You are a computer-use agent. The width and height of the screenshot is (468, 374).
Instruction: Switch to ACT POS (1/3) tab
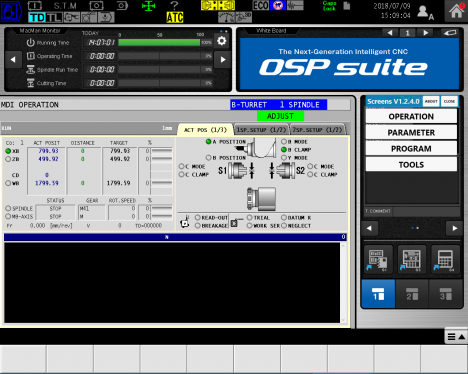point(205,130)
